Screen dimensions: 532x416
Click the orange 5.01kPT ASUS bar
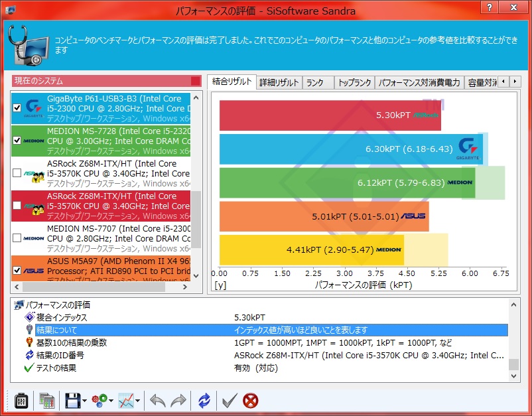(x=324, y=216)
